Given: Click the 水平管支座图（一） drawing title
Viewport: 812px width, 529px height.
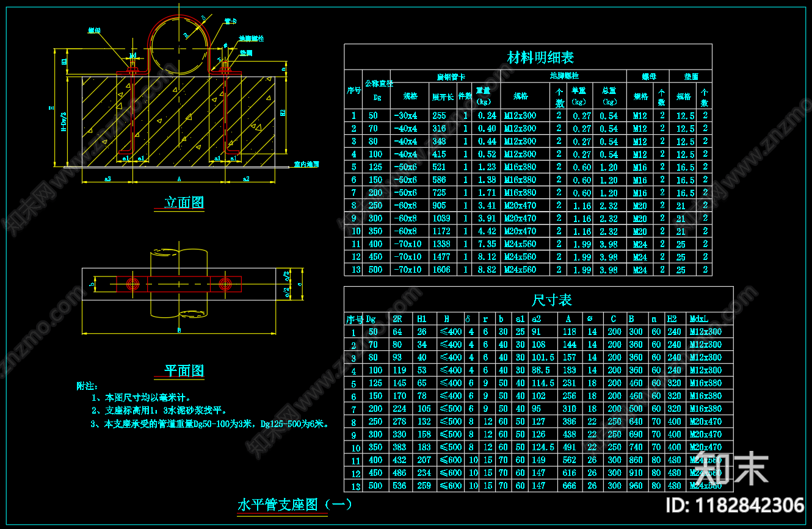Looking at the screenshot, I should 294,505.
